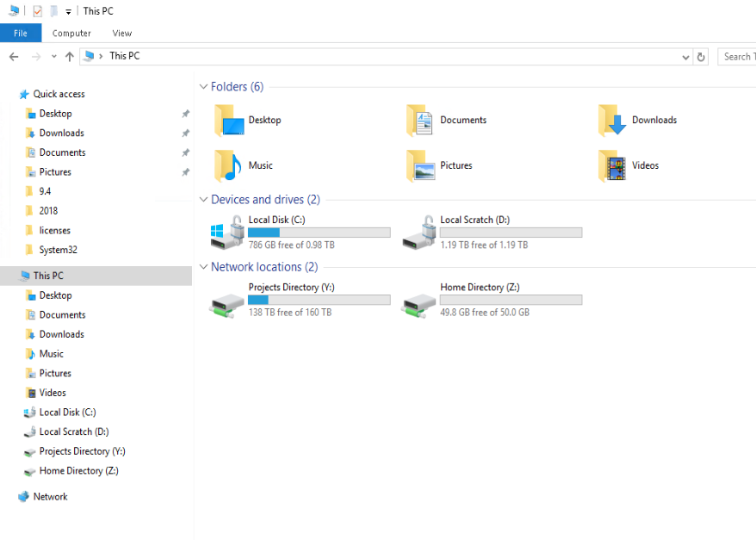The image size is (756, 540).
Task: Go up one level with the Up arrow
Action: click(70, 57)
